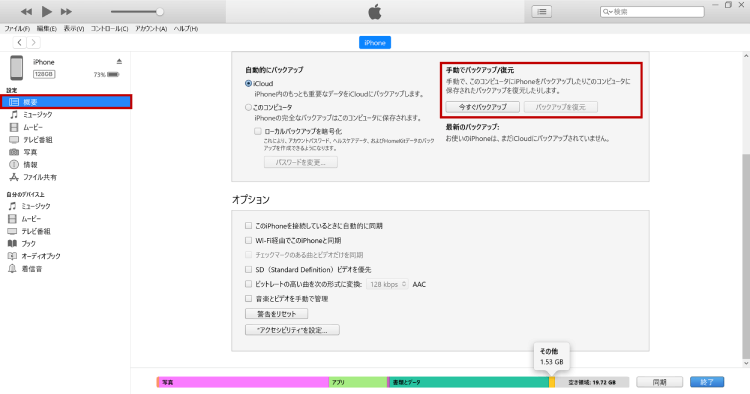Toggle SD (Standard Definition) video preference

click(248, 270)
